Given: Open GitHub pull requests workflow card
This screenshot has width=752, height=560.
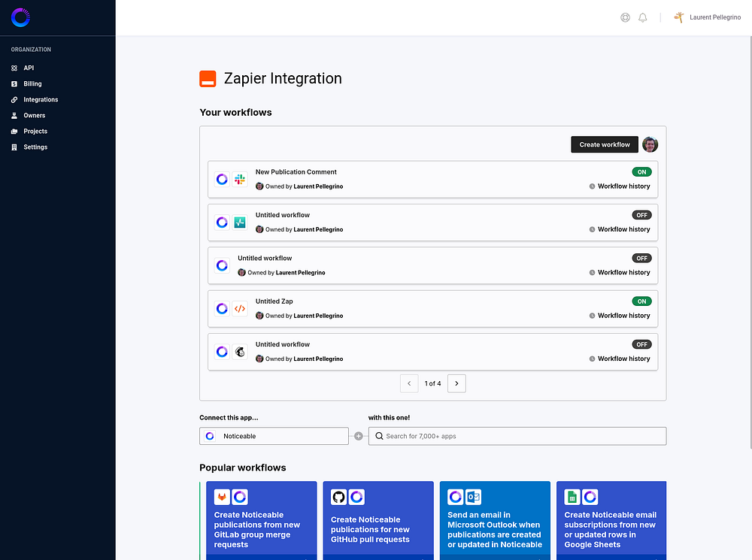Looking at the screenshot, I should (x=378, y=521).
